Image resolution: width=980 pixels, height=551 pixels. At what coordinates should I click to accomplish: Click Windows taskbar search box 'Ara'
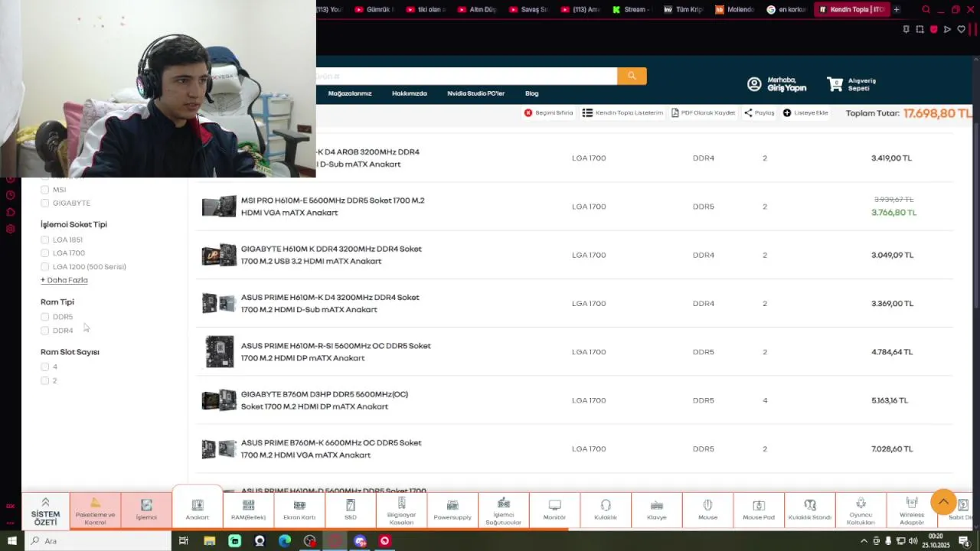pyautogui.click(x=96, y=541)
